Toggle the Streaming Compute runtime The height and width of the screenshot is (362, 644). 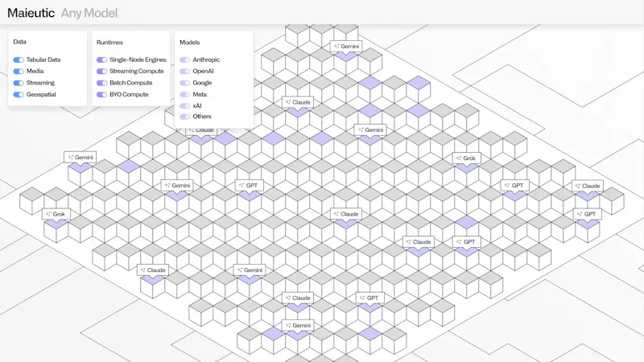coord(102,72)
